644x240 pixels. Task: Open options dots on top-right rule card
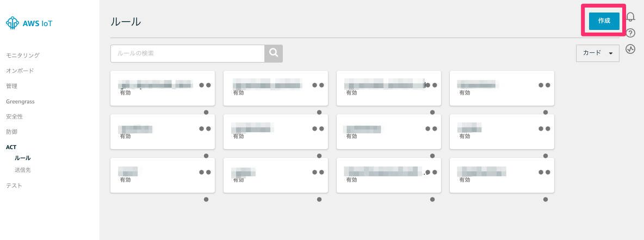544,85
